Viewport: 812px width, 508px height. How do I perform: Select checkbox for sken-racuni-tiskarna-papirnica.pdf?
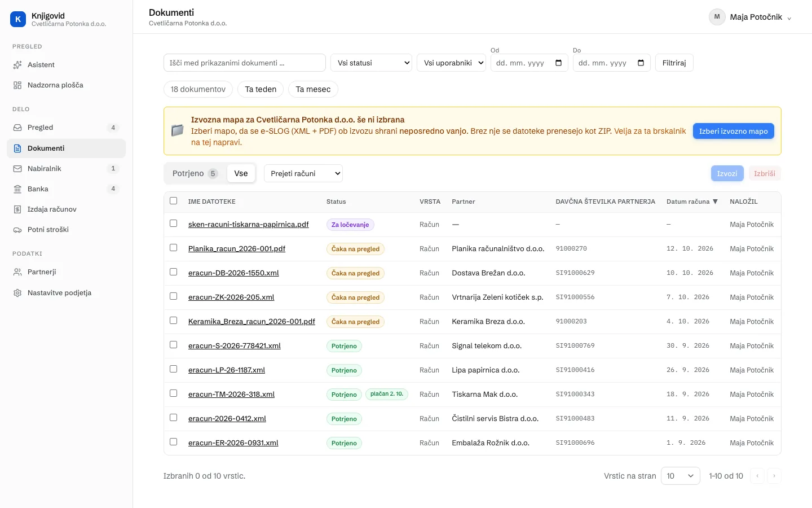pos(173,224)
